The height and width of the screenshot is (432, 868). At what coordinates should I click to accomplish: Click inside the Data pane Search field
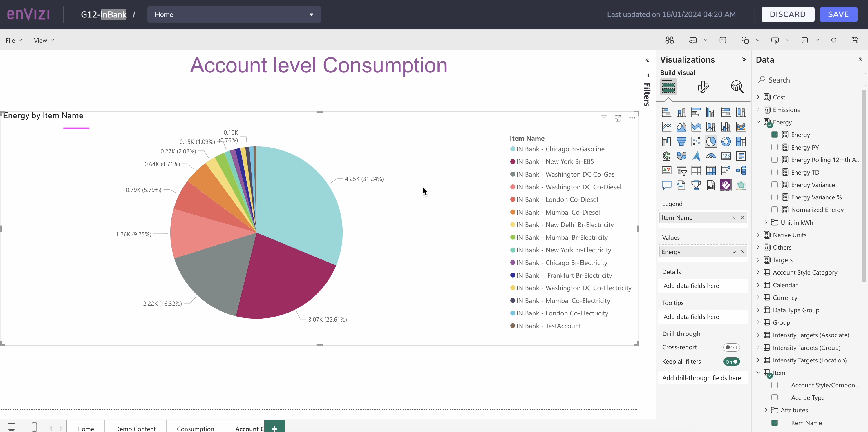[809, 80]
